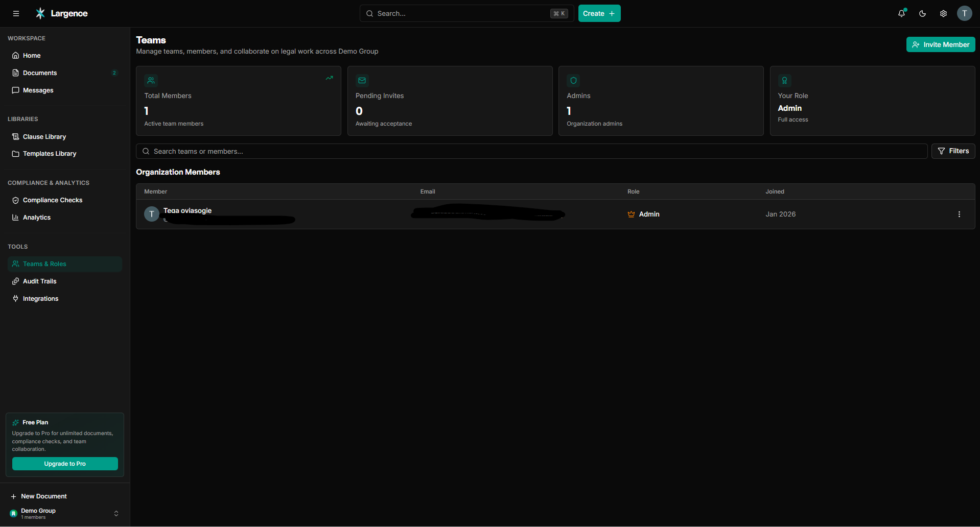Click Admins shield icon
The image size is (980, 527).
point(573,81)
